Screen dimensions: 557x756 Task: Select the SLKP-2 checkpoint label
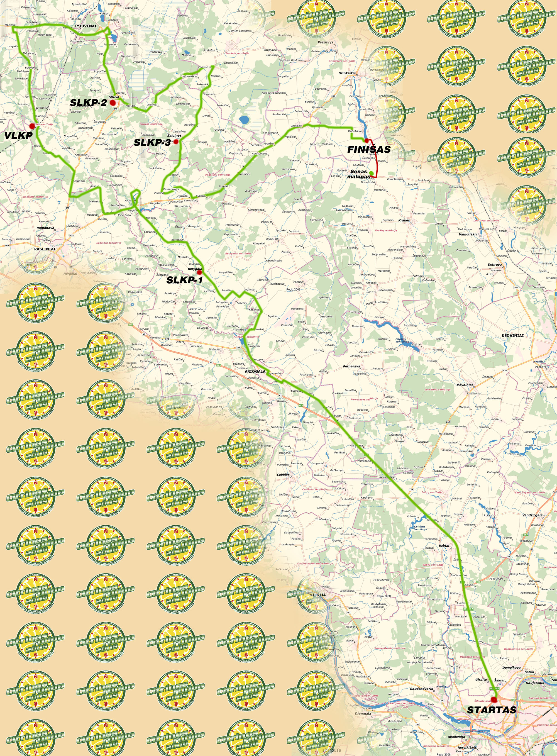[x=88, y=103]
